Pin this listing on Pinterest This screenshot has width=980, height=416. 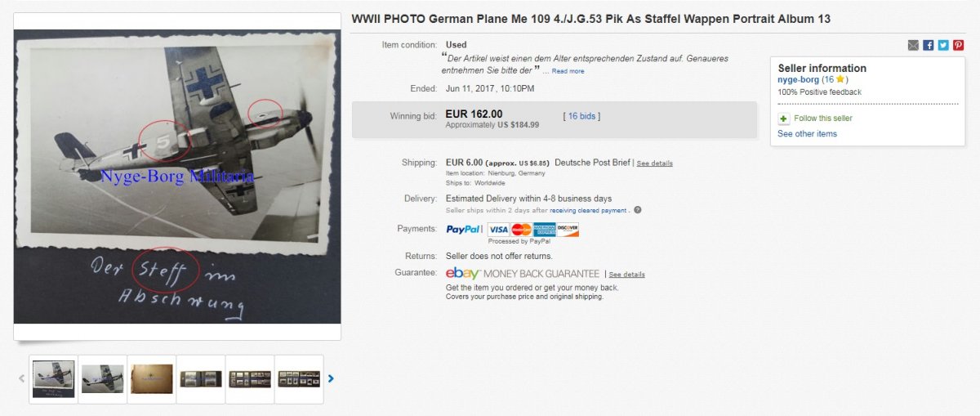coord(958,45)
